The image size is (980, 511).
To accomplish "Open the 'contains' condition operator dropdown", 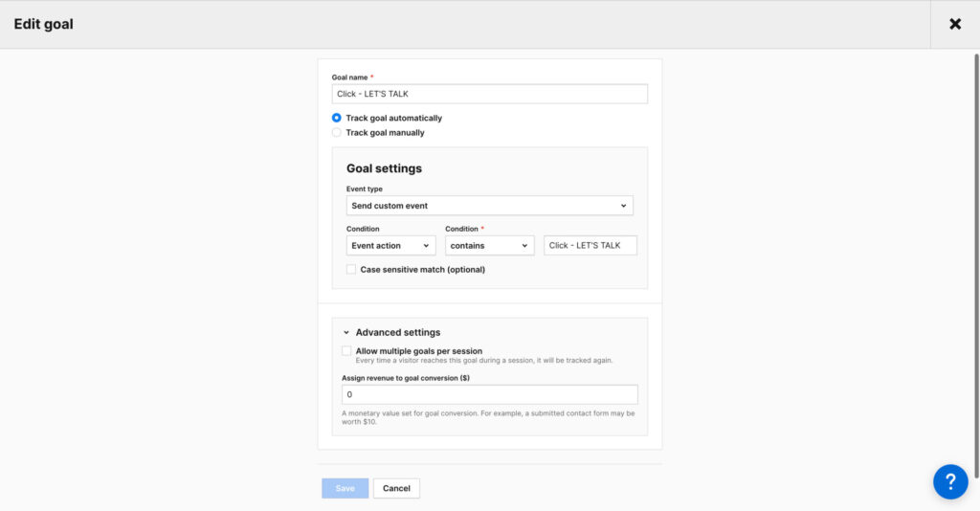I will (x=489, y=246).
